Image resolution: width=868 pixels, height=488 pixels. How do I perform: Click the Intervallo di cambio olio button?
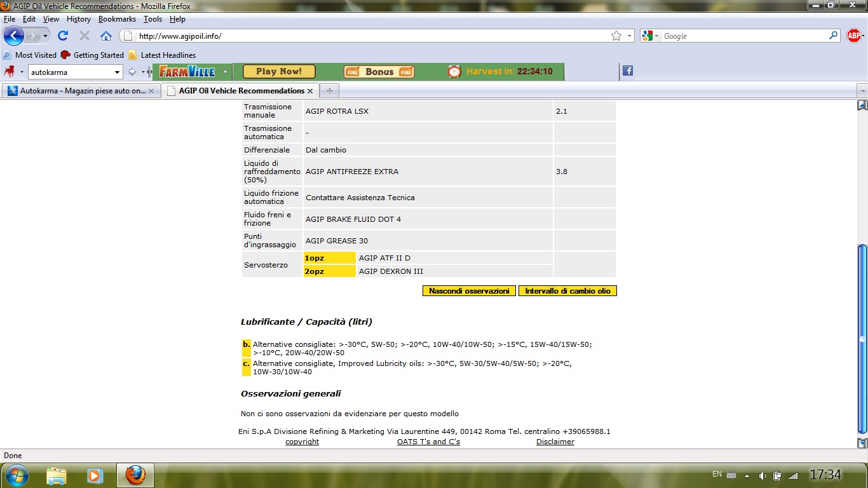(x=567, y=291)
